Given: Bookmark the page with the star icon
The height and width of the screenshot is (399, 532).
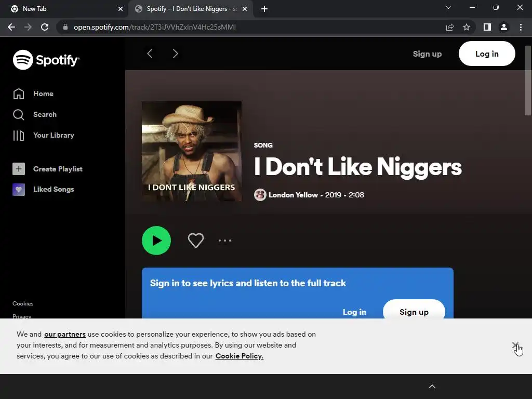Looking at the screenshot, I should [x=467, y=27].
